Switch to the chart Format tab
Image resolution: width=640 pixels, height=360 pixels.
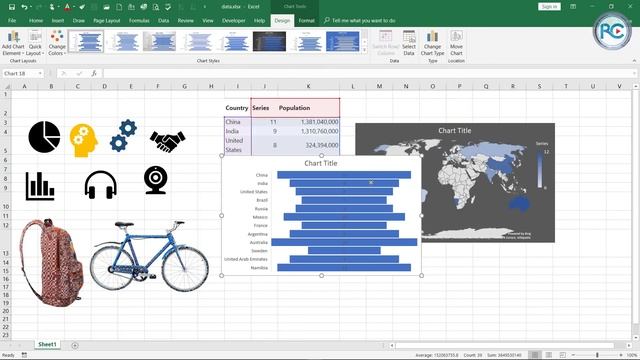click(307, 20)
